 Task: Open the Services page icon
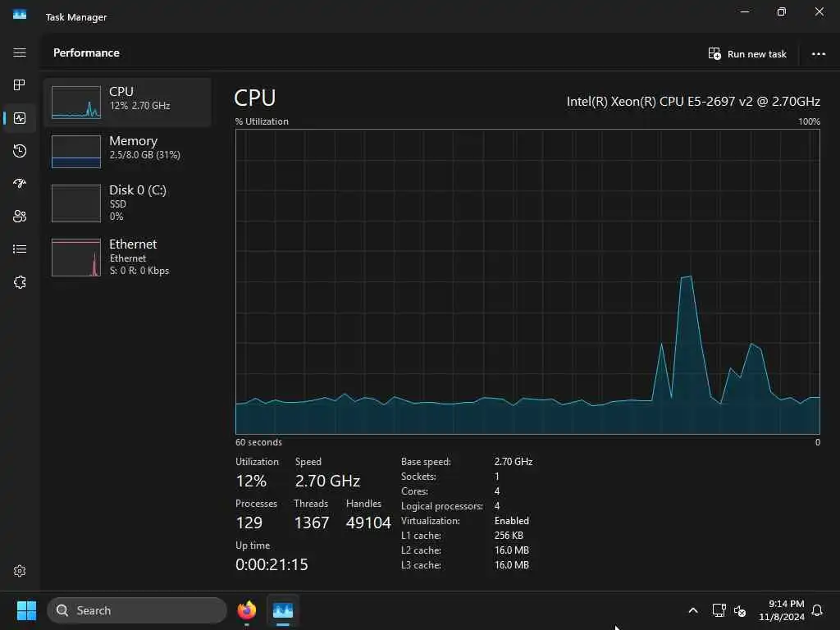click(x=20, y=282)
